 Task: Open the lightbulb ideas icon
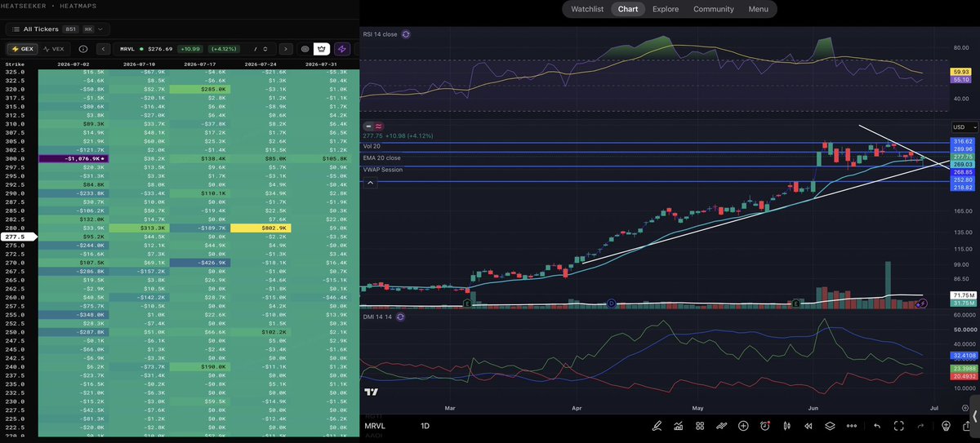[947, 426]
